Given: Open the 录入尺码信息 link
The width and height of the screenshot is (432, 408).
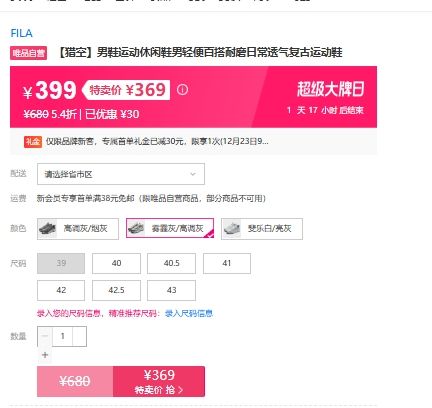Looking at the screenshot, I should 189,313.
